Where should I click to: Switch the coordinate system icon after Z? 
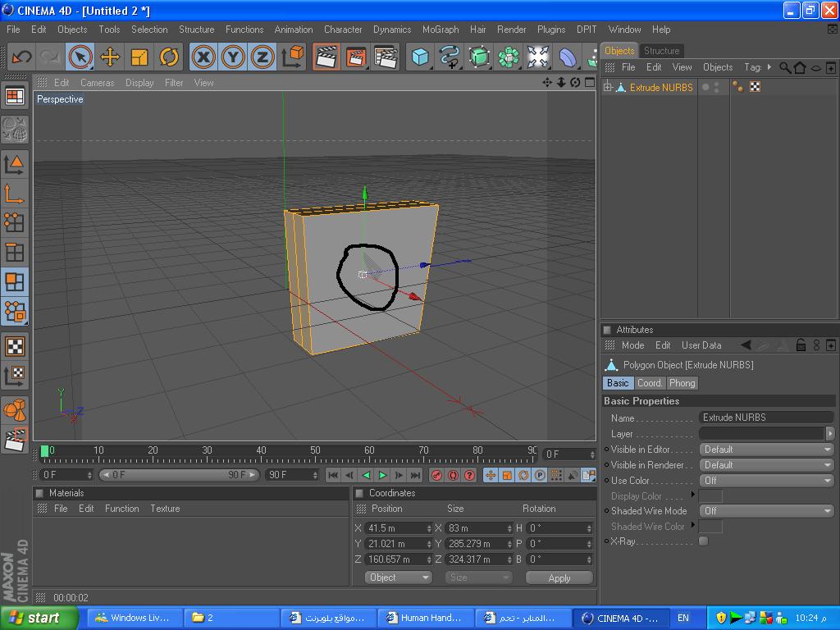pyautogui.click(x=293, y=57)
